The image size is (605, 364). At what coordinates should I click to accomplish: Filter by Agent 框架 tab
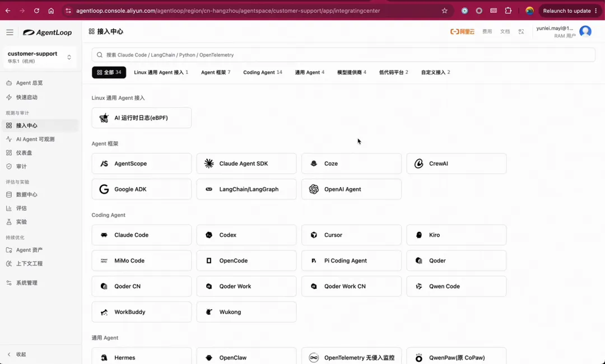(216, 72)
